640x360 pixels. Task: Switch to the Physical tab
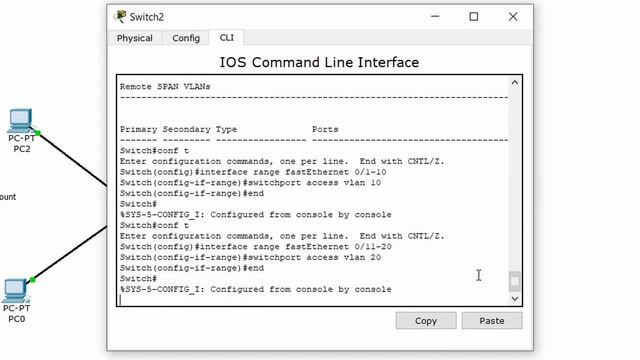pos(135,38)
